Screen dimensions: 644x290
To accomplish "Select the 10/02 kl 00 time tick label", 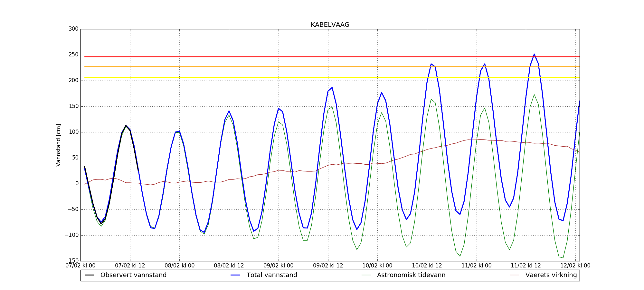I will click(377, 266).
